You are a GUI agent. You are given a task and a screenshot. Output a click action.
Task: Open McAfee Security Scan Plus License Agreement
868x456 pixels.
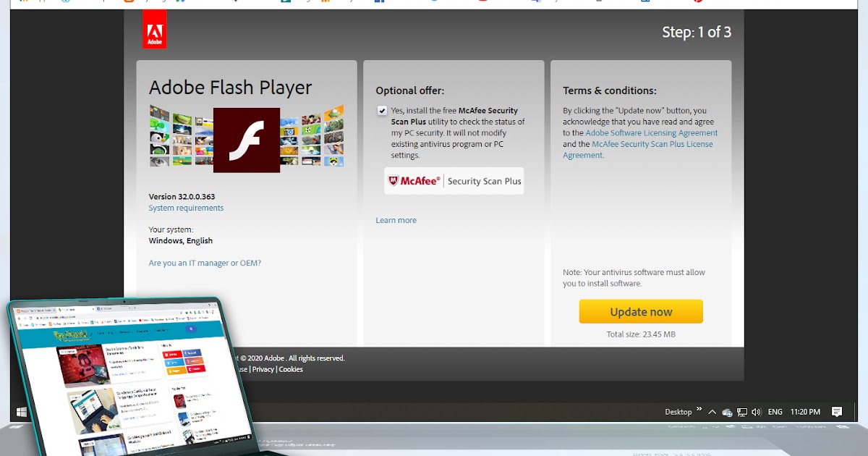click(638, 150)
